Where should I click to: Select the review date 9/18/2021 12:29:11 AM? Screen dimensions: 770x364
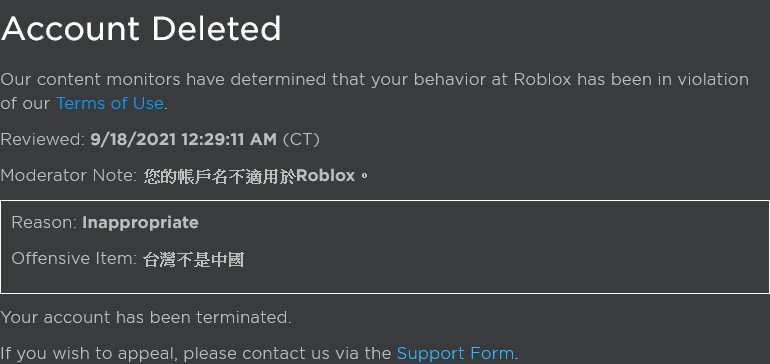pyautogui.click(x=184, y=140)
